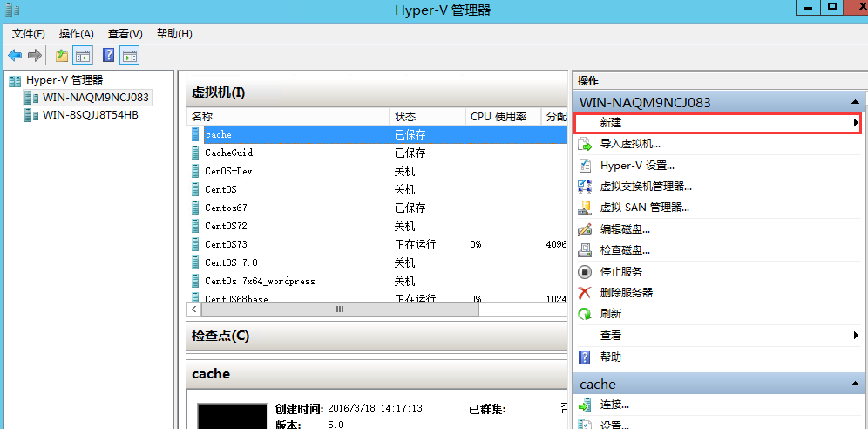Select Hyper-V 管理器 root node

pyautogui.click(x=64, y=81)
